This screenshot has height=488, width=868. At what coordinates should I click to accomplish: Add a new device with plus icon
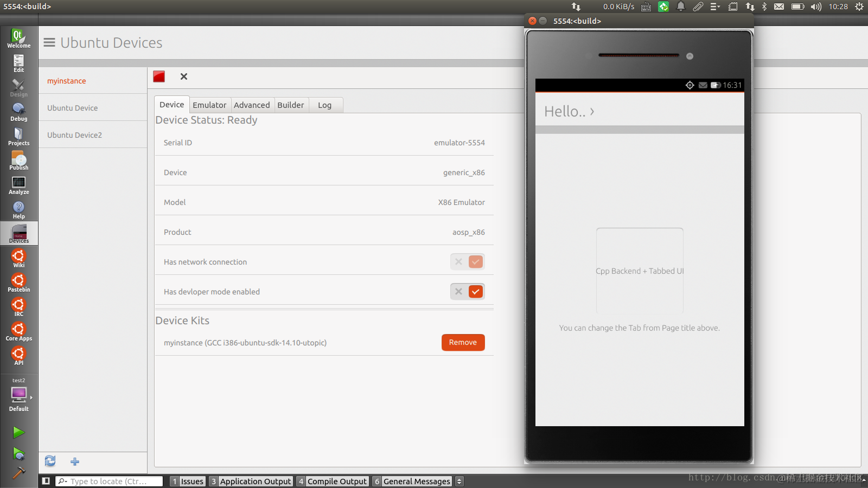pyautogui.click(x=75, y=461)
